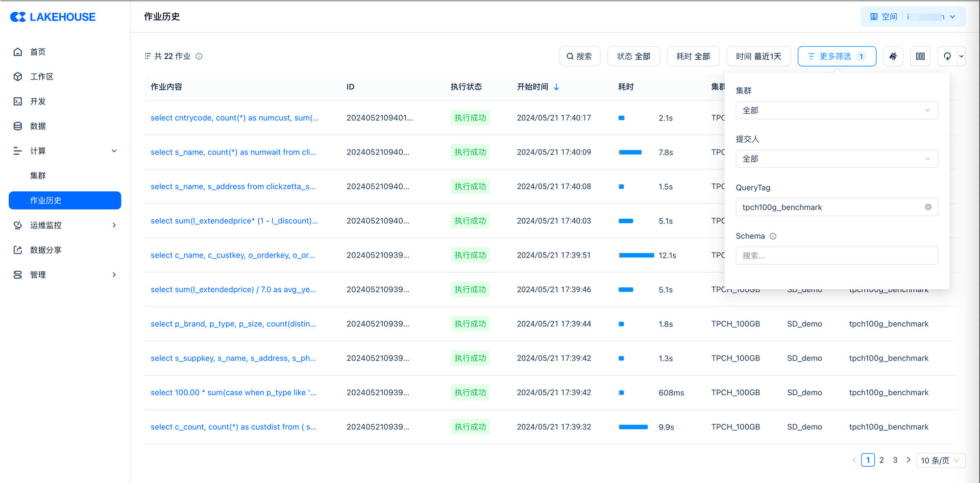Sort by start time arrow icon
Viewport: 980px width, 483px height.
point(556,87)
